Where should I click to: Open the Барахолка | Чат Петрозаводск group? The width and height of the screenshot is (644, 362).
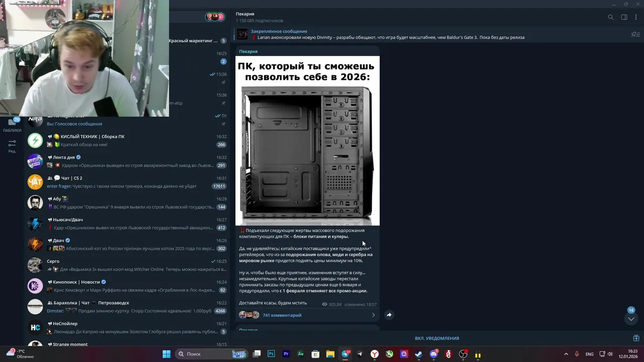click(128, 307)
